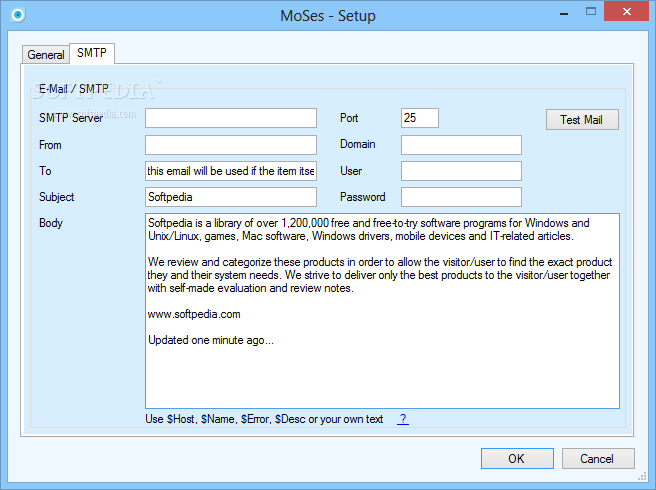This screenshot has width=656, height=490.
Task: Click the SMTP Server input field
Action: [x=231, y=118]
